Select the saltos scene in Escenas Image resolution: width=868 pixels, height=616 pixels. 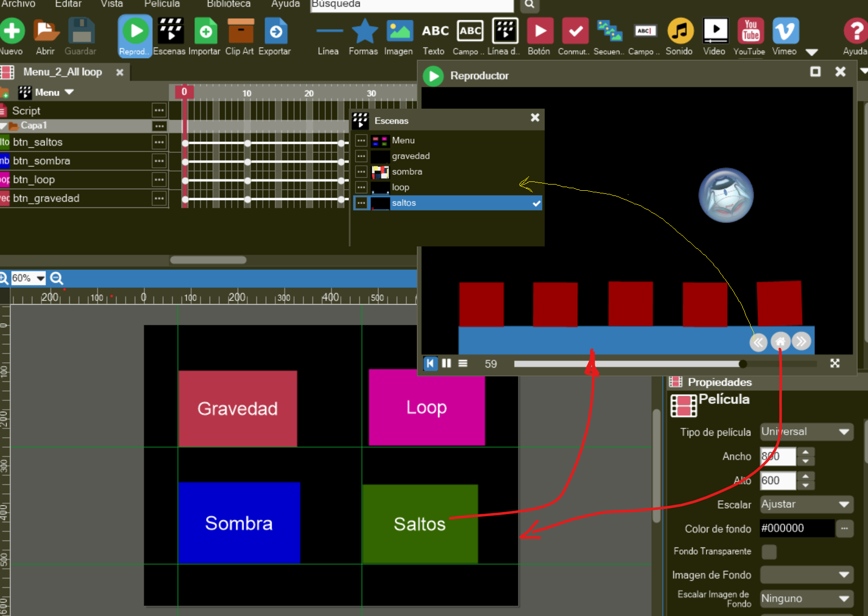[x=404, y=203]
